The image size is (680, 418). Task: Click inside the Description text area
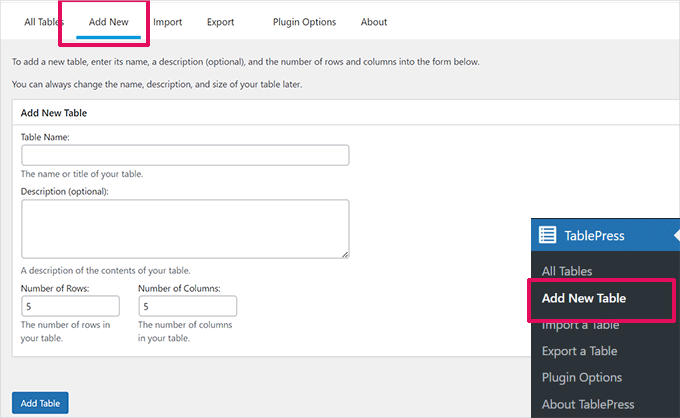click(185, 229)
